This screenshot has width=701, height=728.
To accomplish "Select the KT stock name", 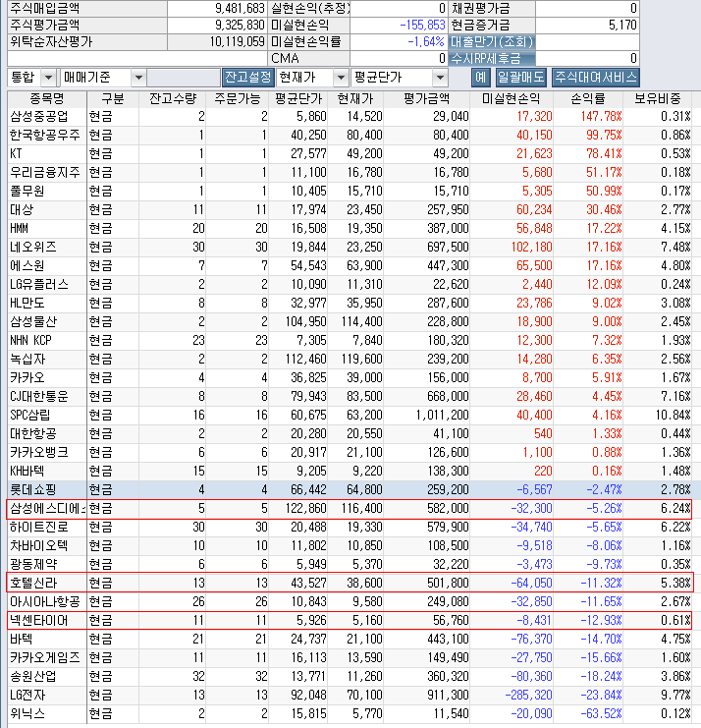I will click(16, 153).
